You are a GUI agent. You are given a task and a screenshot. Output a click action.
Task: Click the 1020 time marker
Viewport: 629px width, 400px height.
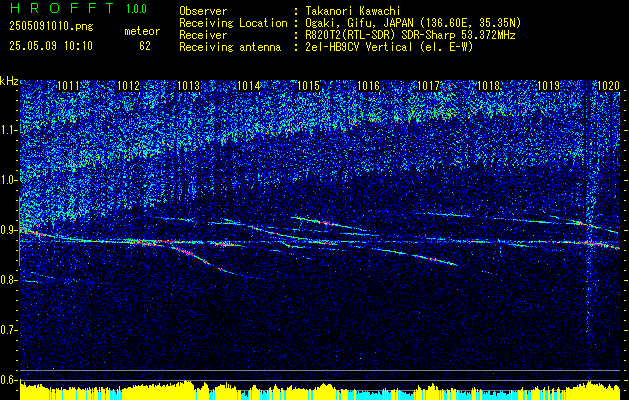coord(609,85)
